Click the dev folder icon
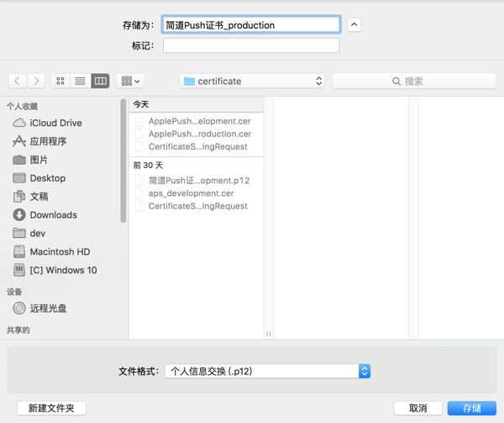 click(19, 233)
